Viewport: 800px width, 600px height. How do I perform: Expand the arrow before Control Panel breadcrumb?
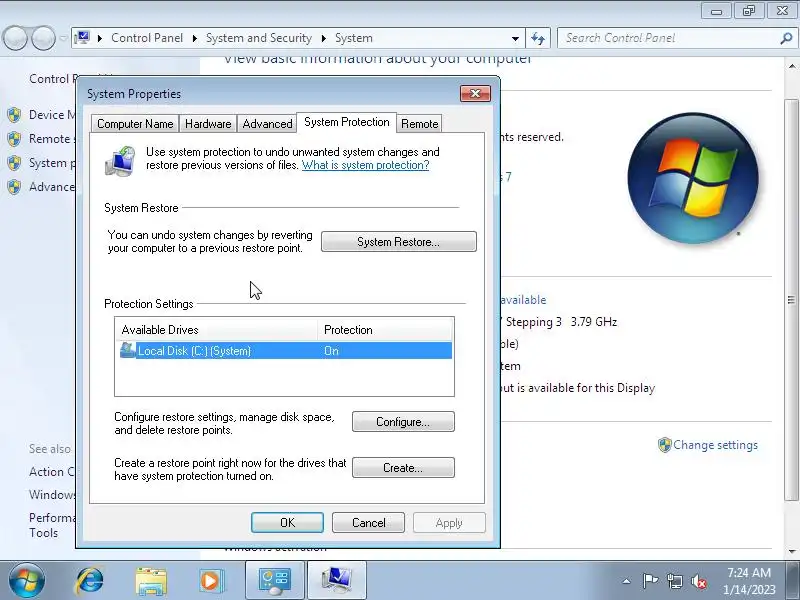pos(100,38)
